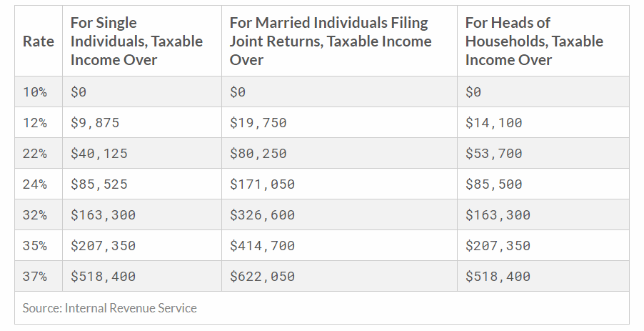Click the $14,100 heads of households cell
Image resolution: width=644 pixels, height=331 pixels.
click(x=493, y=122)
